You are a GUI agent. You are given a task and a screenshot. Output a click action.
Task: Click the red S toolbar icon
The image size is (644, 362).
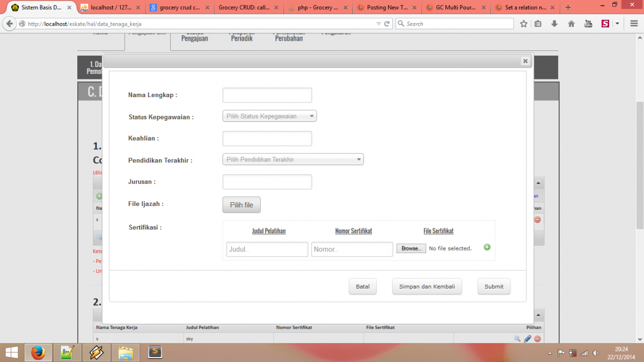(x=605, y=24)
